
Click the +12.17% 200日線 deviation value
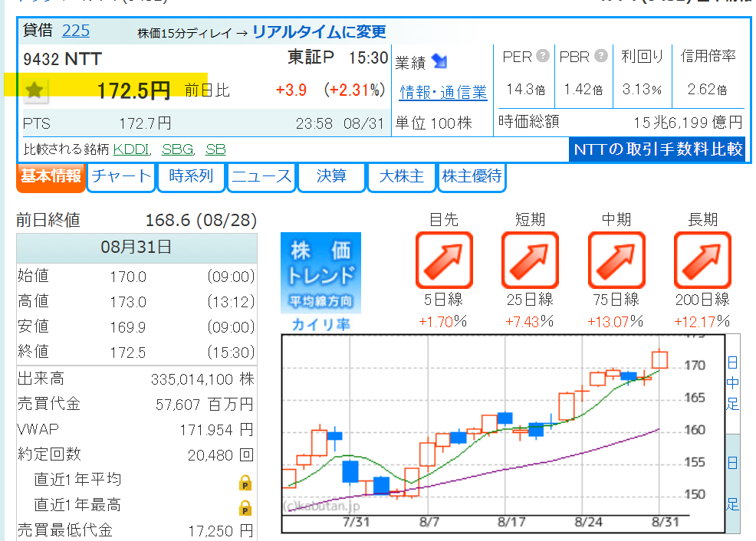point(702,321)
